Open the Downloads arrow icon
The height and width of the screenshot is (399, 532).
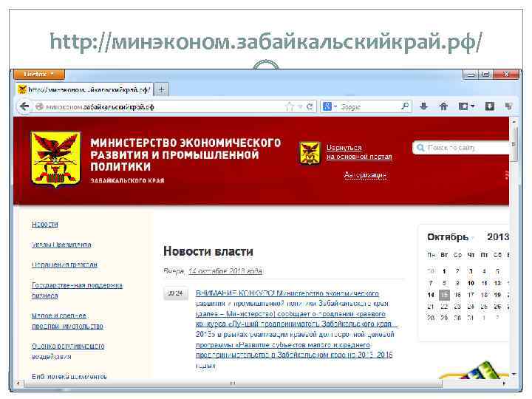click(423, 106)
